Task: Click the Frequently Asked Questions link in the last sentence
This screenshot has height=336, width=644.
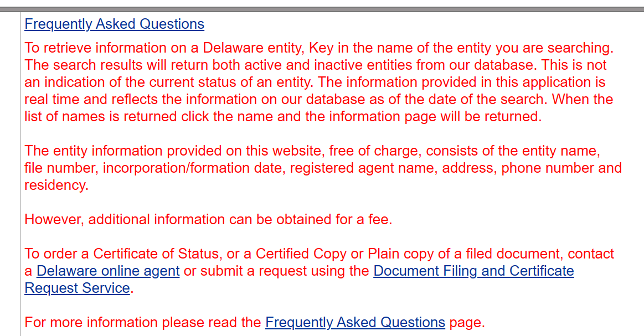Action: 355,323
